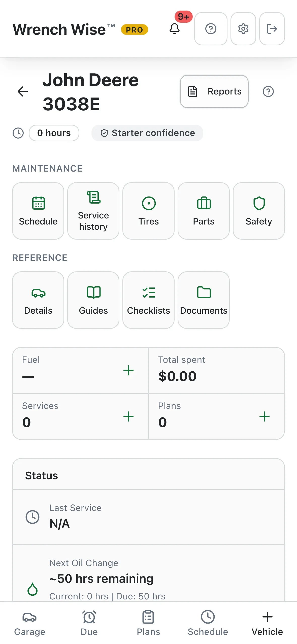
Task: Open Reports for John Deere 3038E
Action: pyautogui.click(x=214, y=91)
